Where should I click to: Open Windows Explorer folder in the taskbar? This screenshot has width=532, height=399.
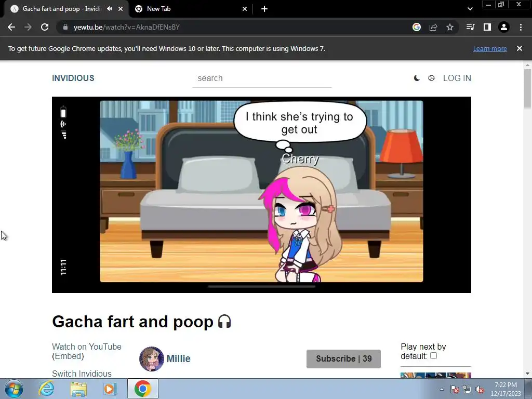(78, 389)
